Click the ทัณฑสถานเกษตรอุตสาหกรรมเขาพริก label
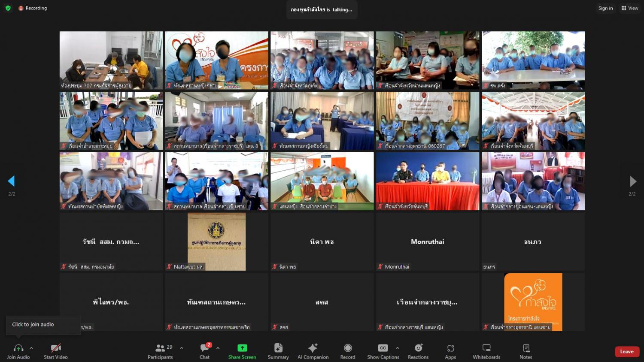This screenshot has width=644, height=362. pyautogui.click(x=212, y=327)
